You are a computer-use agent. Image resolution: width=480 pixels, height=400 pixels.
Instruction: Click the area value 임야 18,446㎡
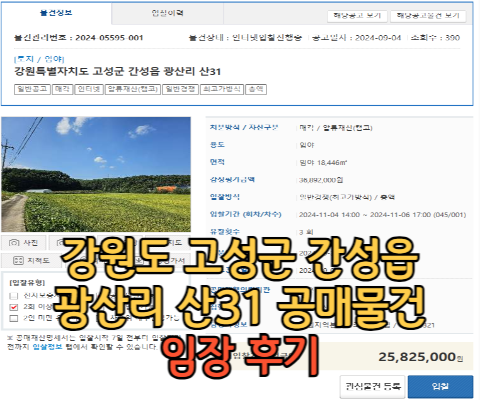[323, 163]
